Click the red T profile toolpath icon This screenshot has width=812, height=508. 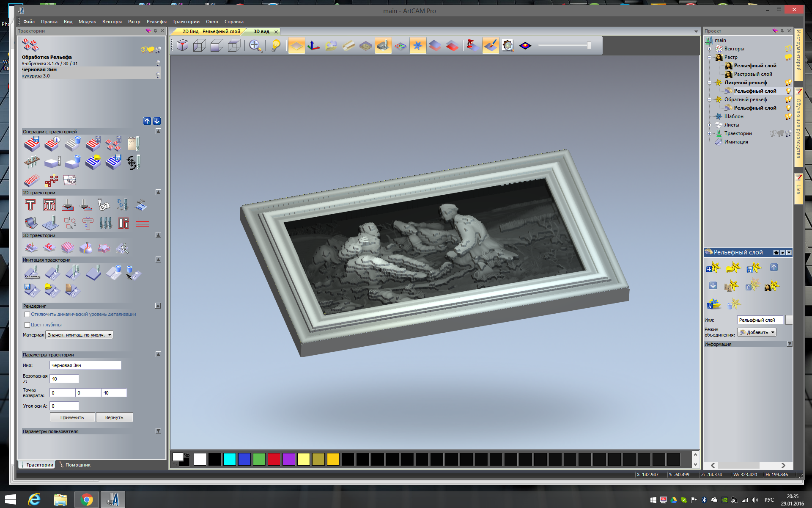click(x=30, y=205)
